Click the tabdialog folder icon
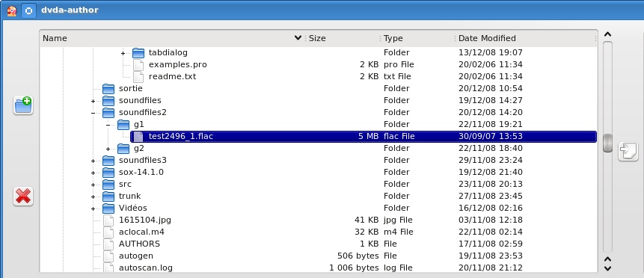 tap(138, 52)
